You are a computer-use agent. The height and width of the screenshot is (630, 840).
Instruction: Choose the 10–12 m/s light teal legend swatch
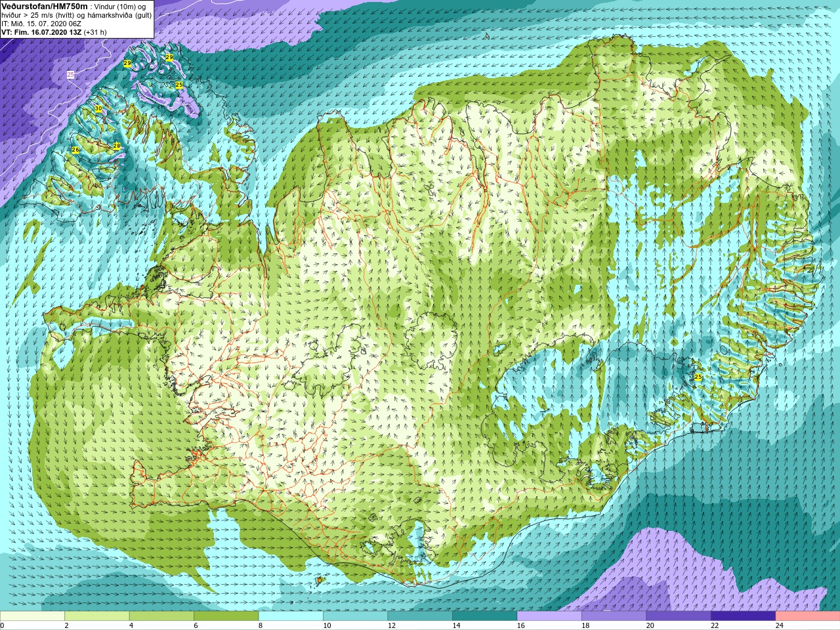pos(356,616)
